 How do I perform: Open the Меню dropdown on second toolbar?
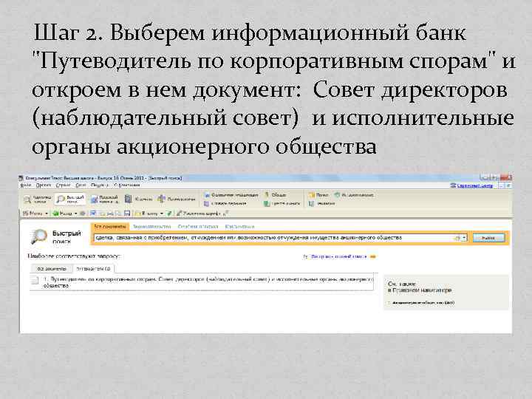coord(35,214)
